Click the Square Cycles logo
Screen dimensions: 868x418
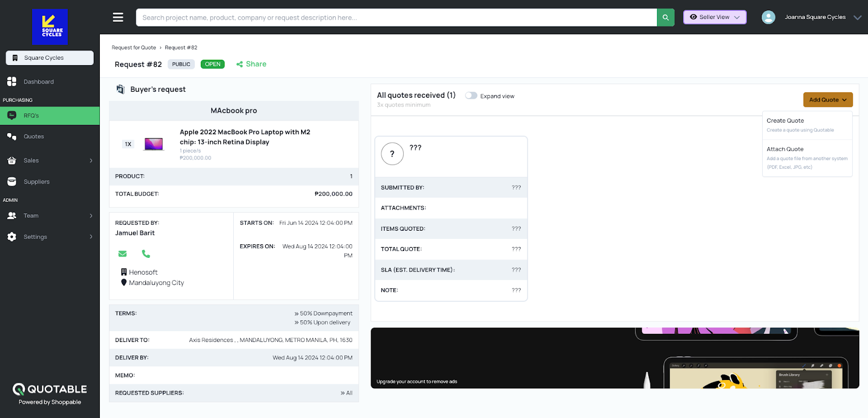[x=50, y=27]
